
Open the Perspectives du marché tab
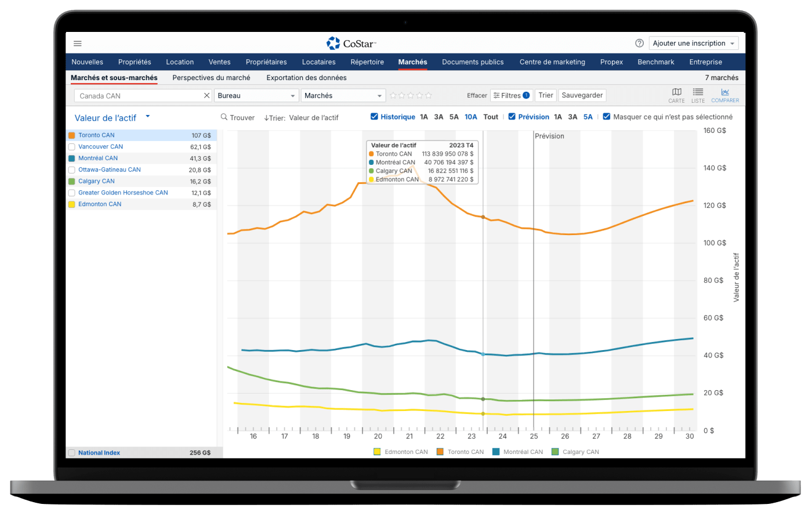[211, 78]
